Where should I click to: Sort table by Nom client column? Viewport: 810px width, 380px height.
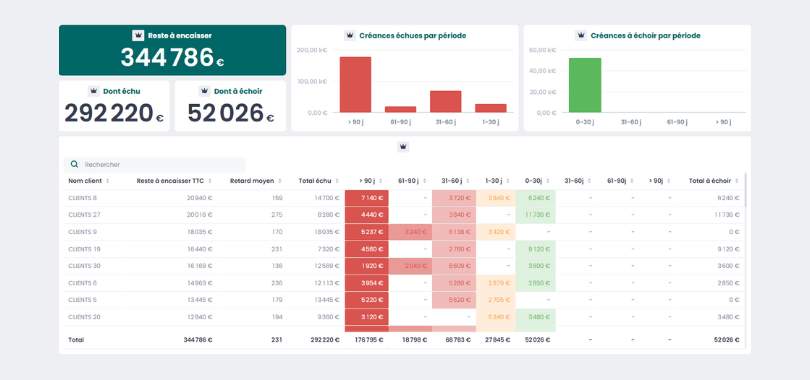coord(88,181)
